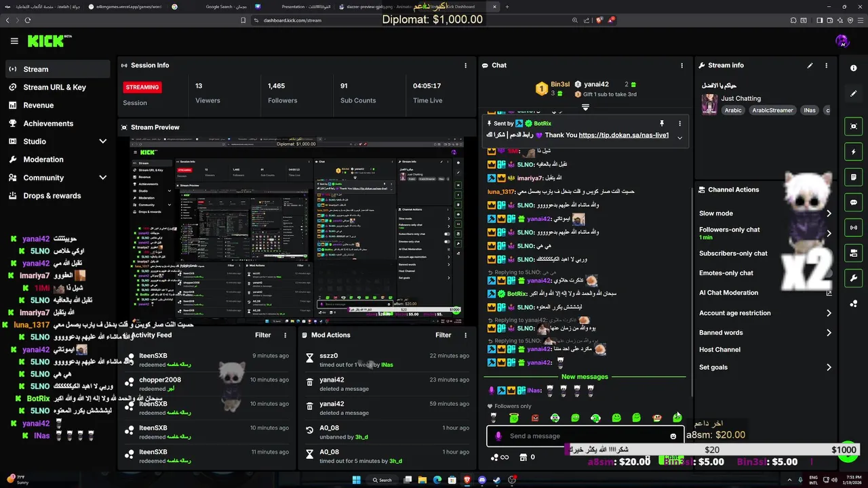Image resolution: width=868 pixels, height=488 pixels.
Task: Expand the Studio sidebar section
Action: pyautogui.click(x=102, y=142)
